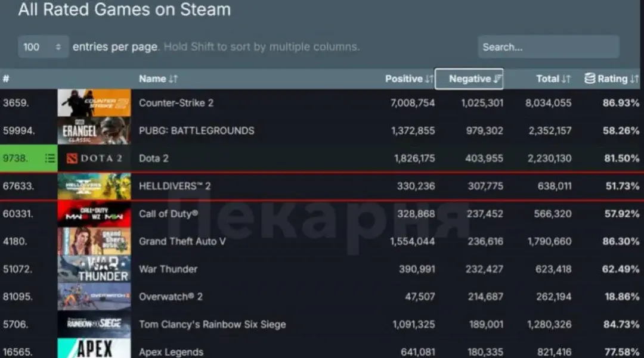Select rating value 18.86%
Screen dimensions: 644x358
coord(622,297)
